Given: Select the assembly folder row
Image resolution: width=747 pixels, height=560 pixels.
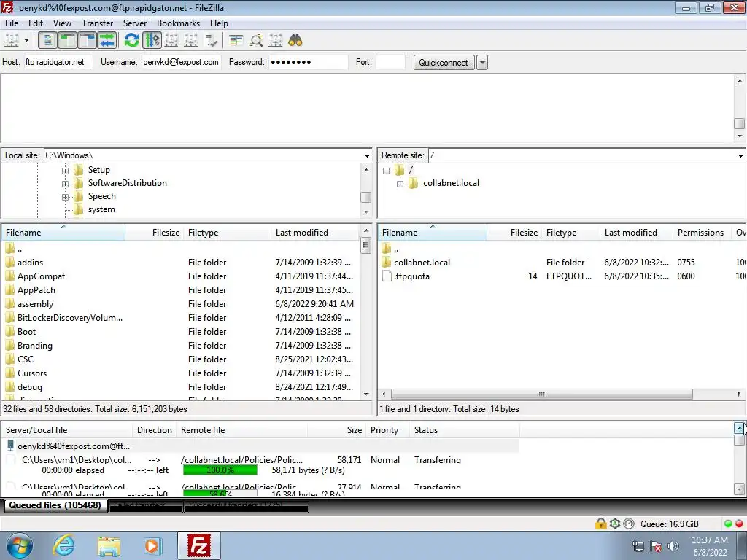Looking at the screenshot, I should [181, 304].
